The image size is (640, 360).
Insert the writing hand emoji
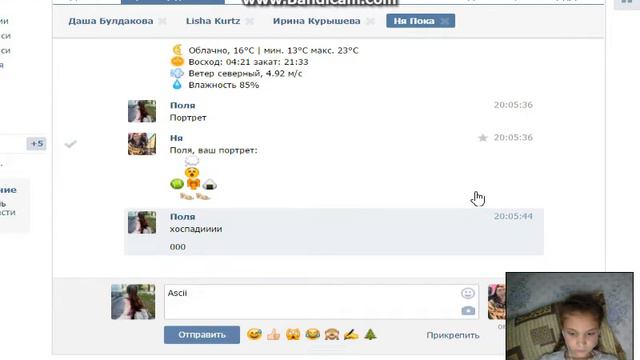351,335
